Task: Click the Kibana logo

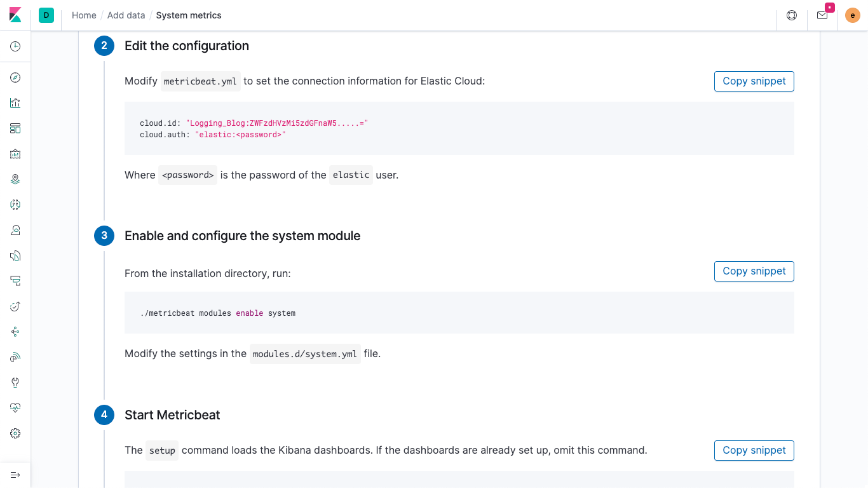Action: (15, 15)
